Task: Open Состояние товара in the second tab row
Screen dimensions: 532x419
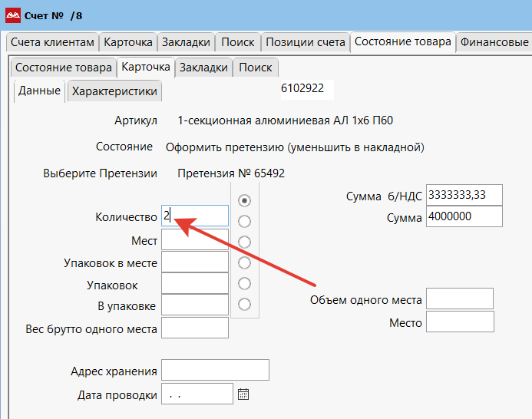Action: click(x=64, y=68)
